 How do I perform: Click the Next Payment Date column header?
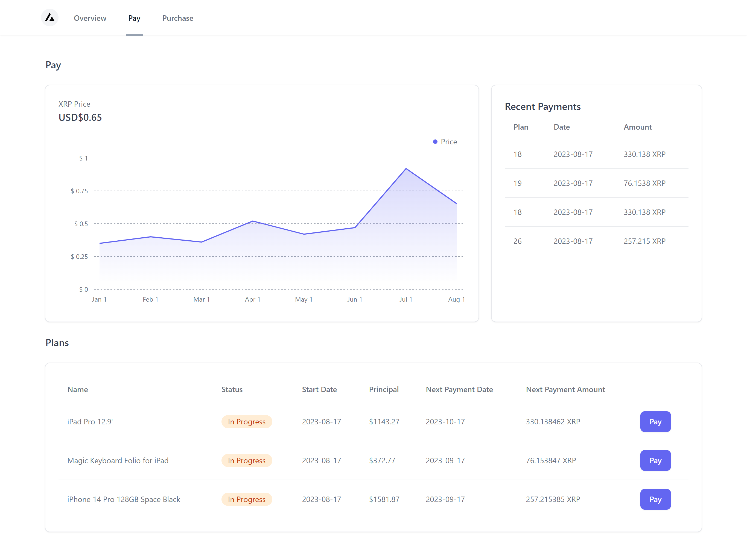coord(459,389)
